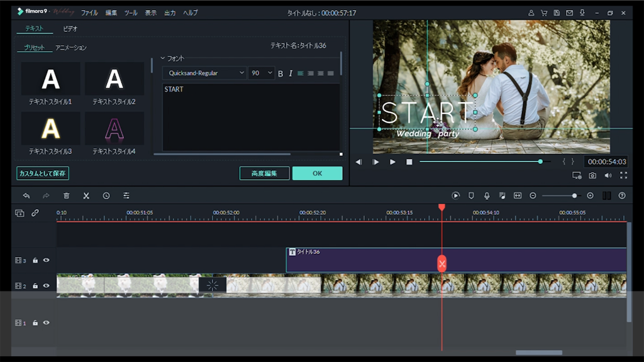Screen dimensions: 644x362
Task: Open the Quicksand-Regular font dropdown
Action: [x=205, y=74]
